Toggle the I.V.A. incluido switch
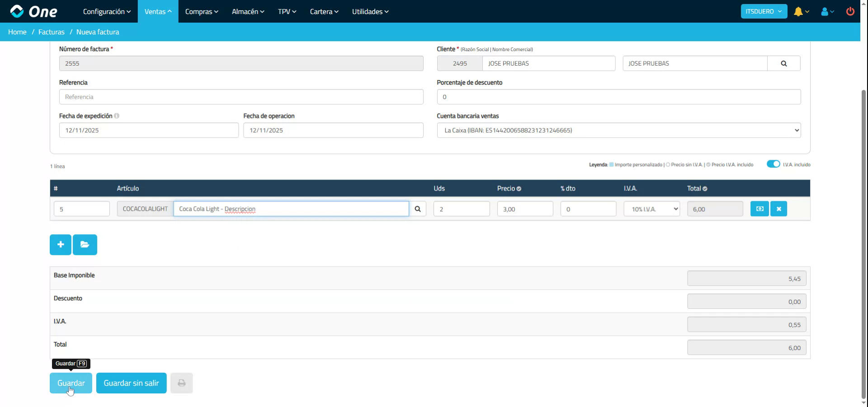 pos(773,164)
